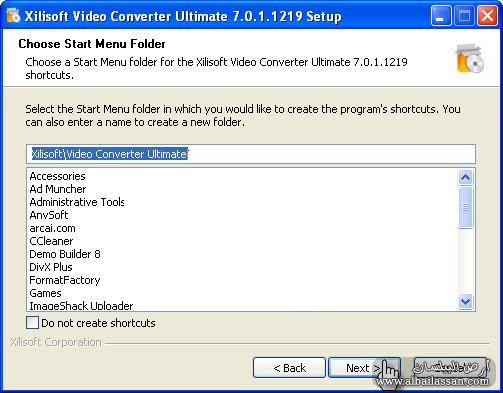Click the Xilisoft box logo in the header

(x=469, y=58)
